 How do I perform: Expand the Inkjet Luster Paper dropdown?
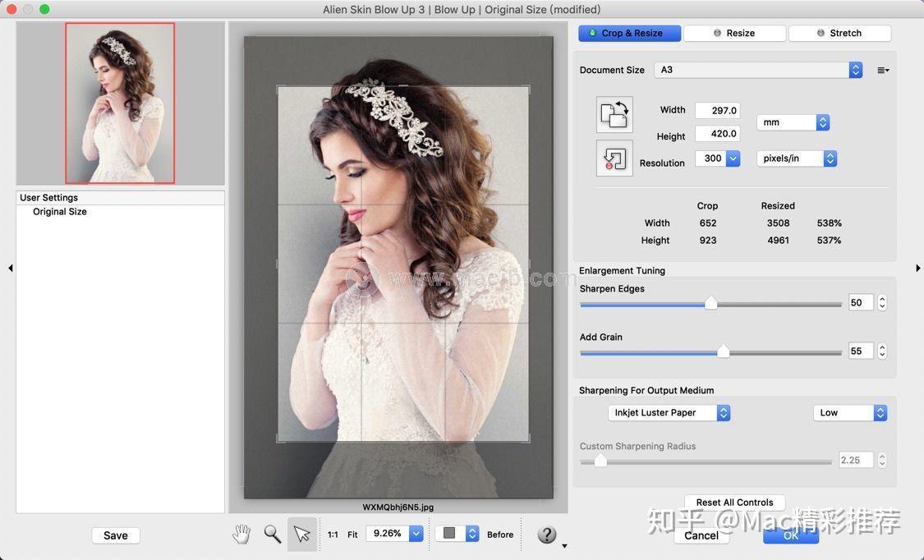[x=669, y=413]
